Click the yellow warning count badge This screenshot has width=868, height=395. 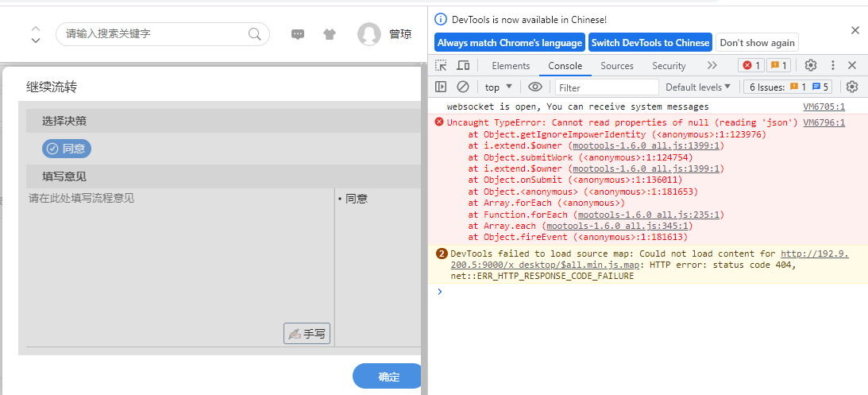[778, 65]
